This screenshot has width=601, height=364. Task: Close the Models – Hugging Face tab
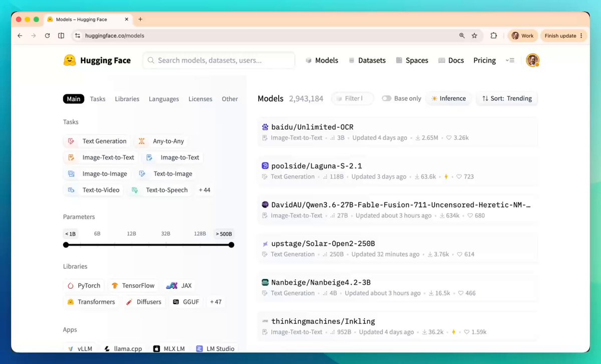[126, 19]
